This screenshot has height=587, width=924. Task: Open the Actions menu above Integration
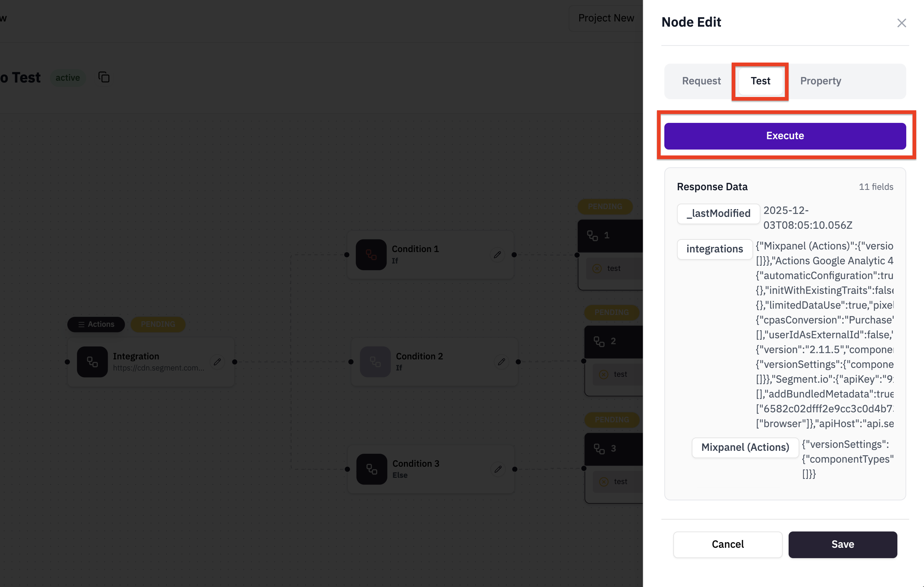click(x=96, y=324)
